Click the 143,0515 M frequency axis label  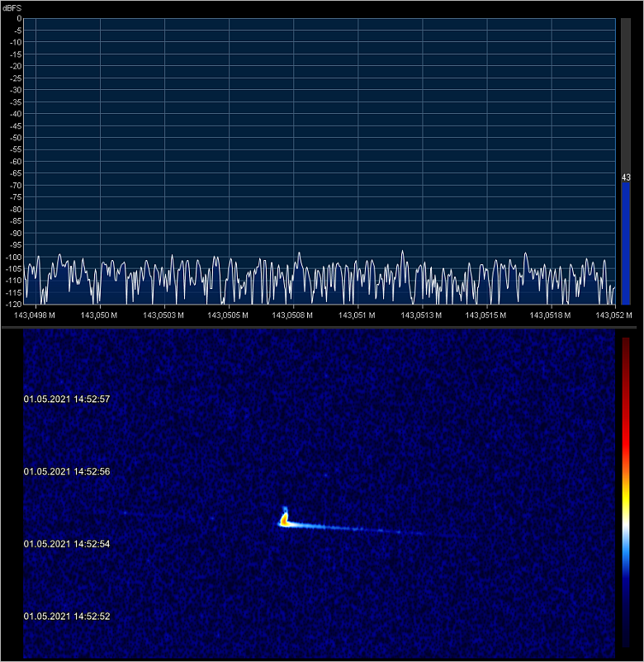(487, 314)
